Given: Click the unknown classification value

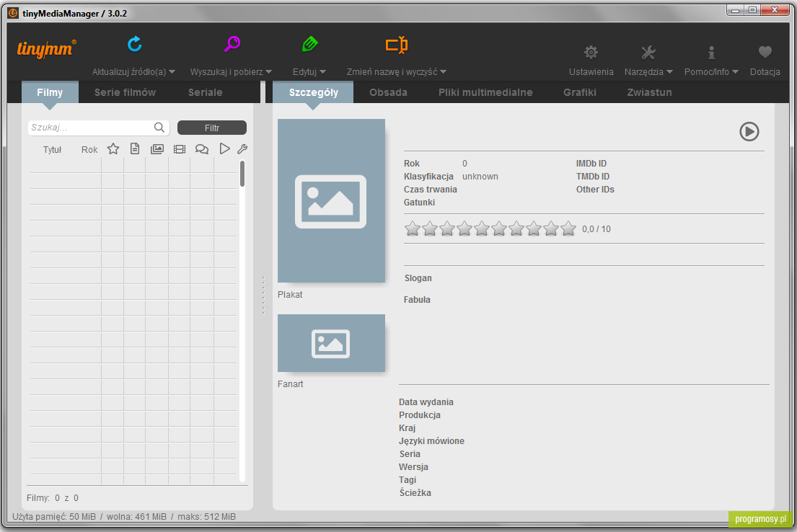Looking at the screenshot, I should coord(480,177).
